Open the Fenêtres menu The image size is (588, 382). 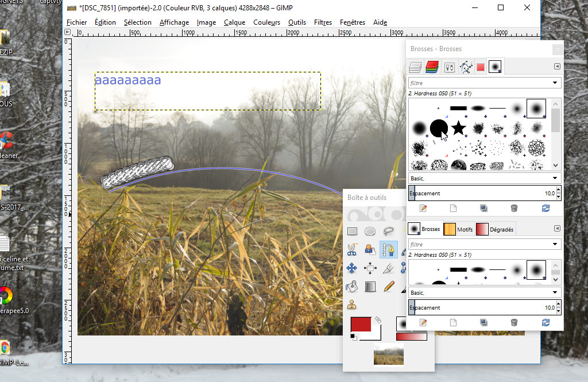tap(352, 22)
